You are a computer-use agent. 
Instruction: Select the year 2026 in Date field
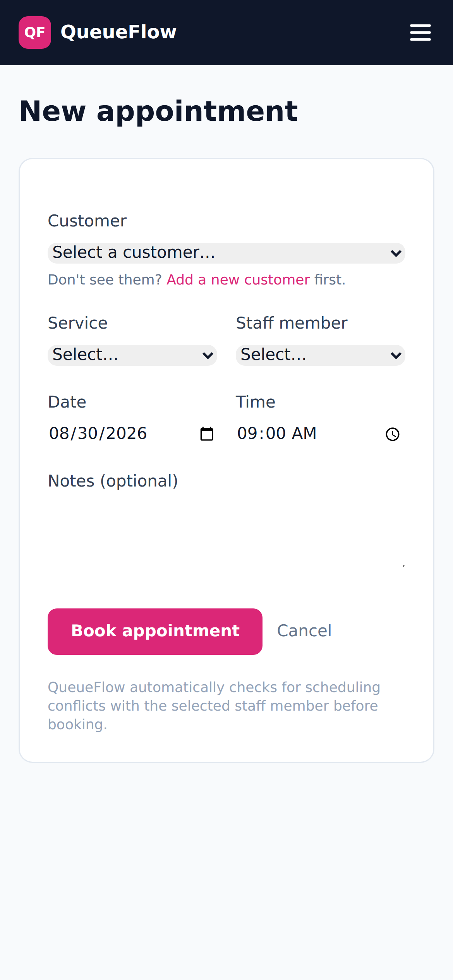[x=127, y=433]
